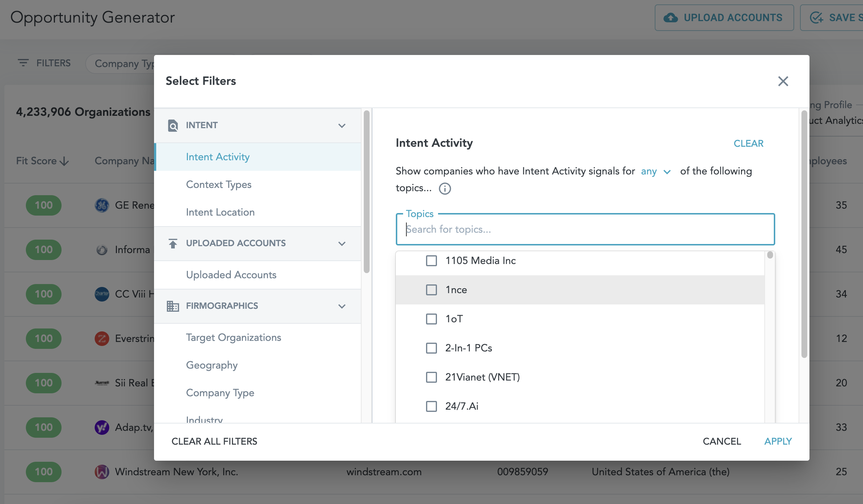Click the topics list scrollbar thumb

(770, 255)
